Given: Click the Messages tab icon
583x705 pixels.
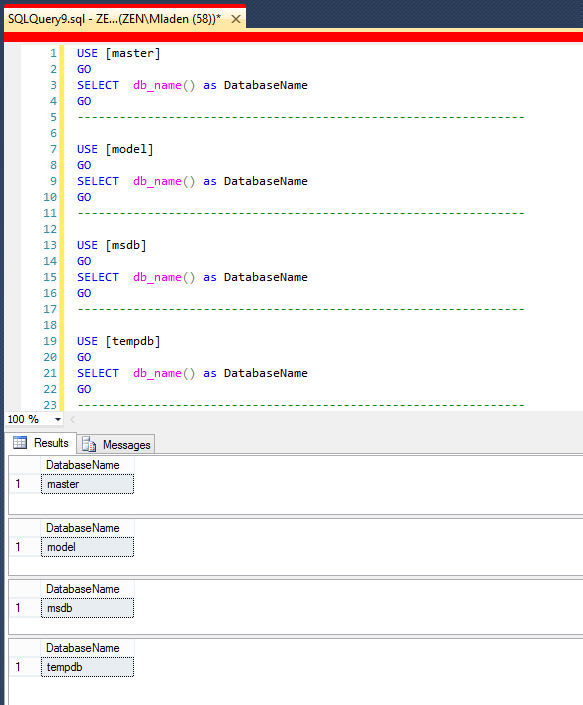Looking at the screenshot, I should (x=89, y=444).
